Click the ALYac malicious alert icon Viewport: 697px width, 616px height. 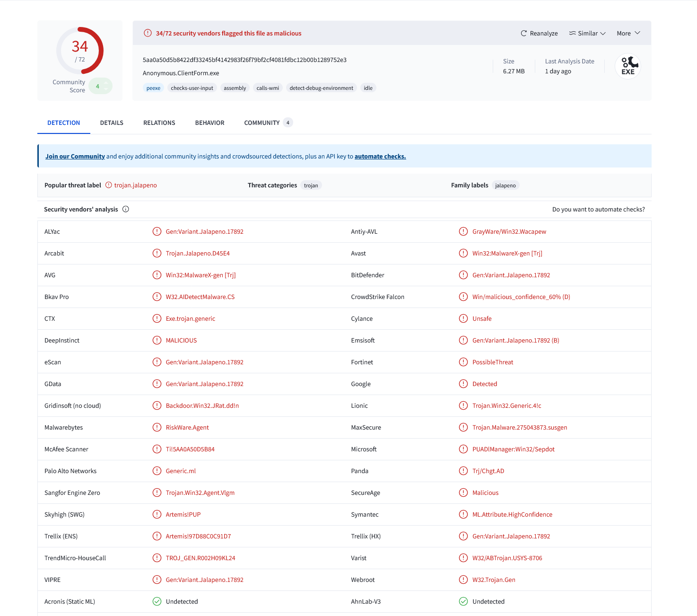(x=157, y=231)
